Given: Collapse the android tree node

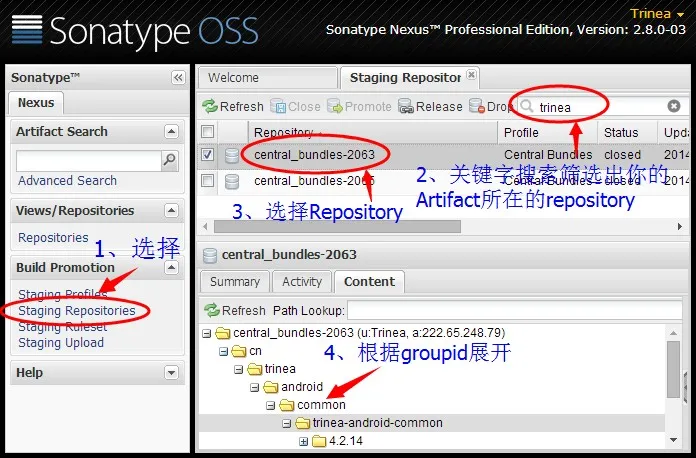Looking at the screenshot, I should (255, 387).
